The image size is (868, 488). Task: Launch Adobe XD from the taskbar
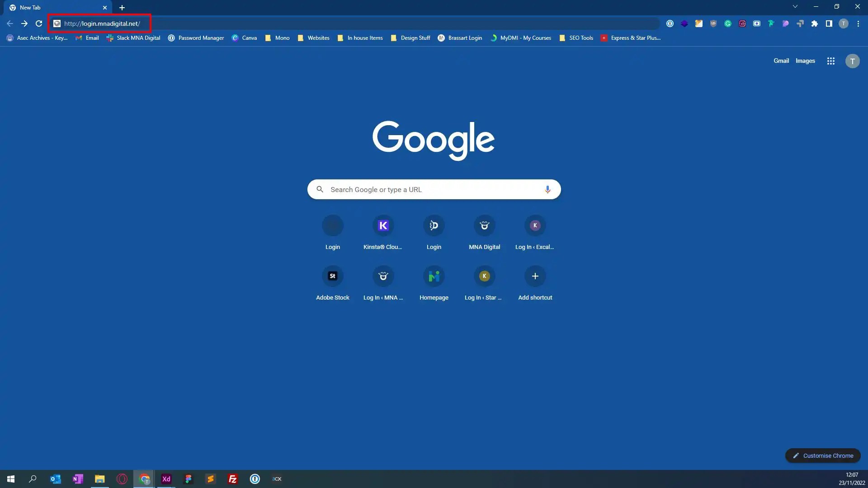pyautogui.click(x=166, y=479)
